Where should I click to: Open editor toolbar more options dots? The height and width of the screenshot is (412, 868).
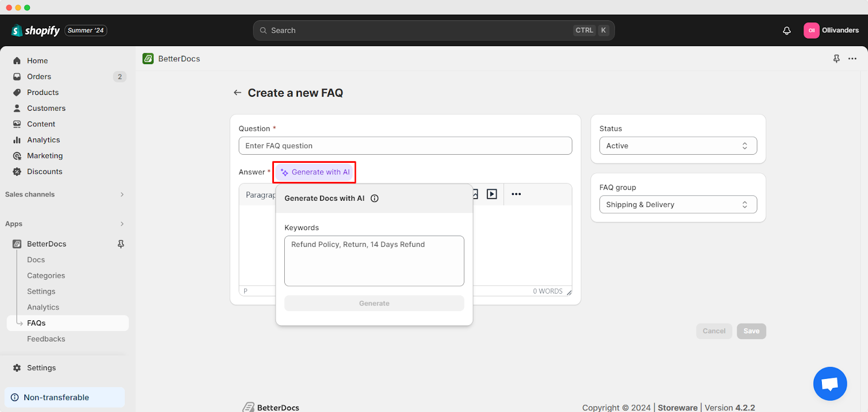pos(516,194)
